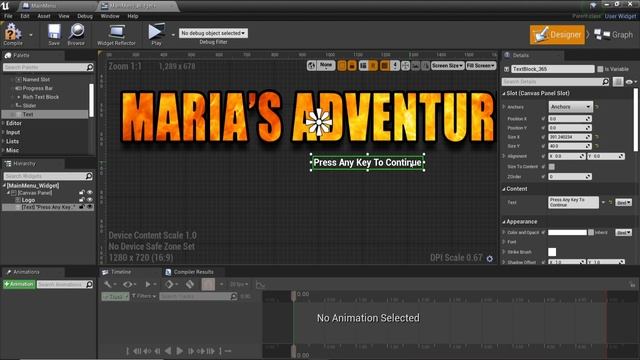
Task: Toggle the Size To Content checkbox
Action: 551,167
